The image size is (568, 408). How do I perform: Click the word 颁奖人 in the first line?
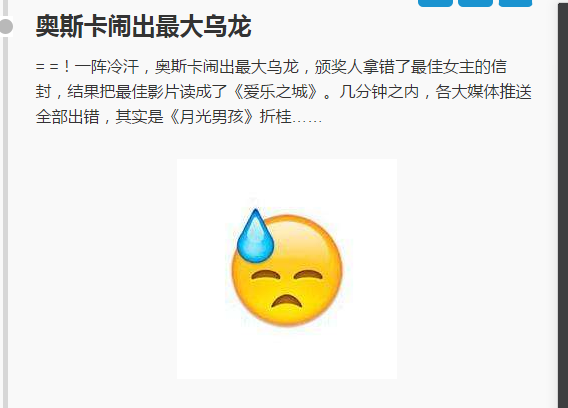click(x=339, y=67)
